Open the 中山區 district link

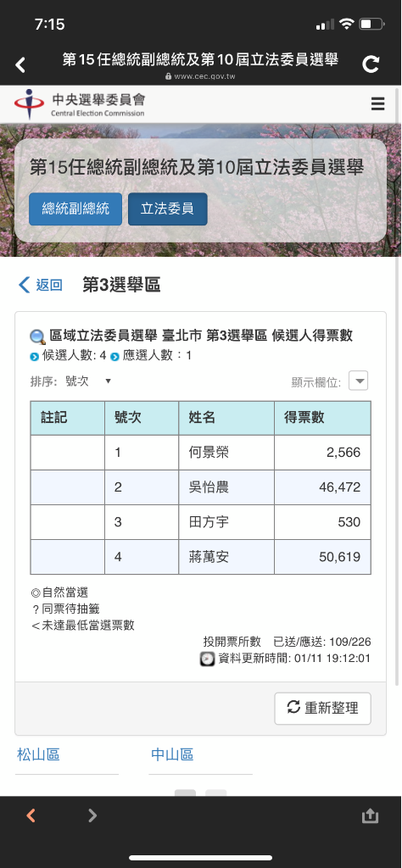click(172, 754)
